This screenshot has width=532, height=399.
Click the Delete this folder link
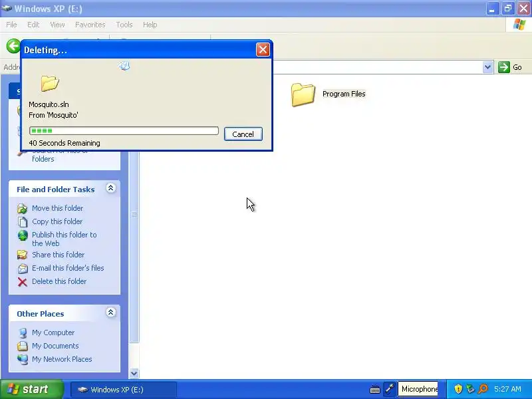tap(59, 281)
